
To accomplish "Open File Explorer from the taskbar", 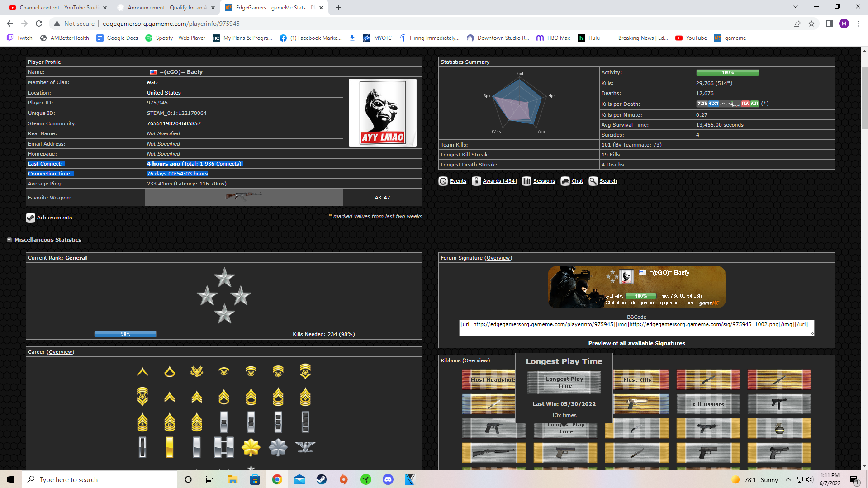I will pyautogui.click(x=233, y=479).
